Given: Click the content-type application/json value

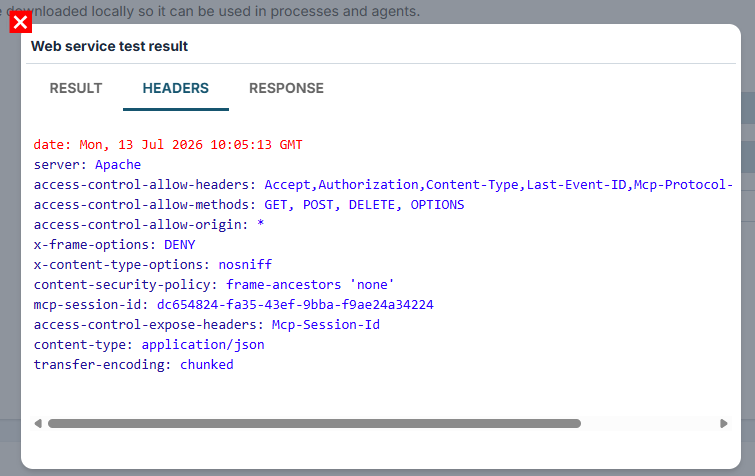Looking at the screenshot, I should tap(203, 345).
